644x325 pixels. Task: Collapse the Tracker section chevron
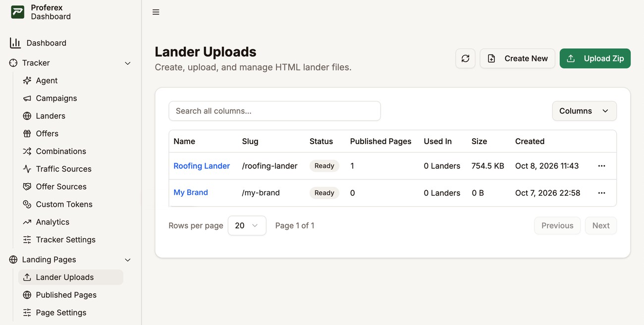point(127,63)
